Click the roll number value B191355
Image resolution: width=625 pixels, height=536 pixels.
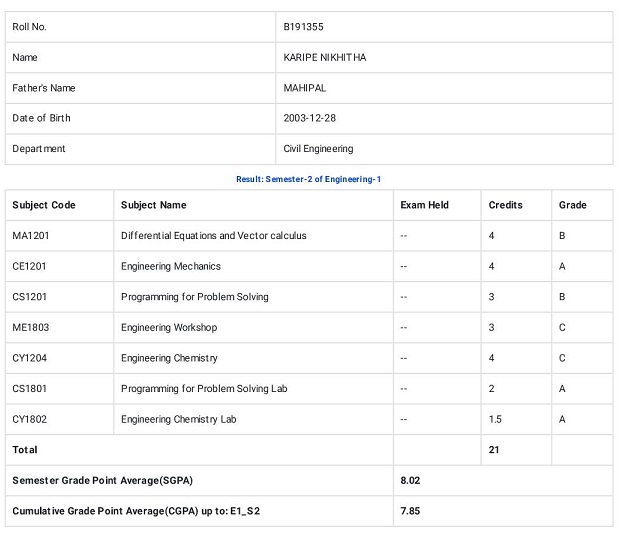tap(304, 27)
